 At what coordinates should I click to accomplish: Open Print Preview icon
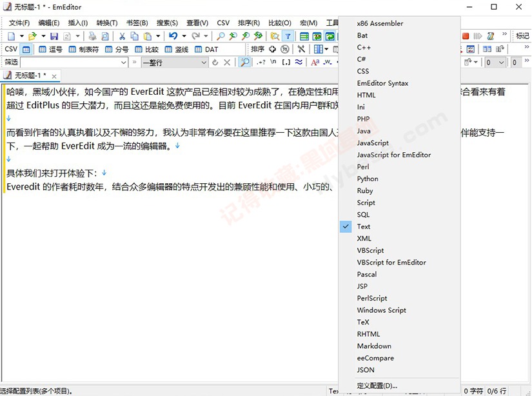coord(105,36)
